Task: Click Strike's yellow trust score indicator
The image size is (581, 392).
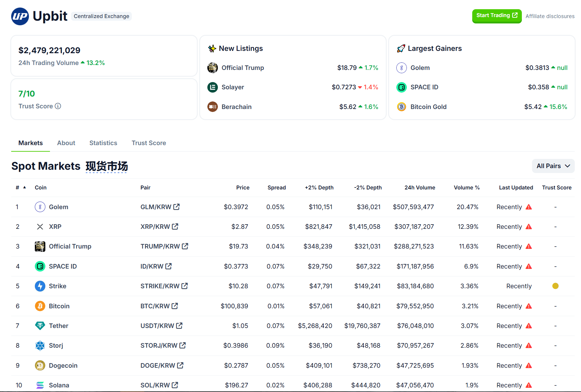Action: (555, 286)
